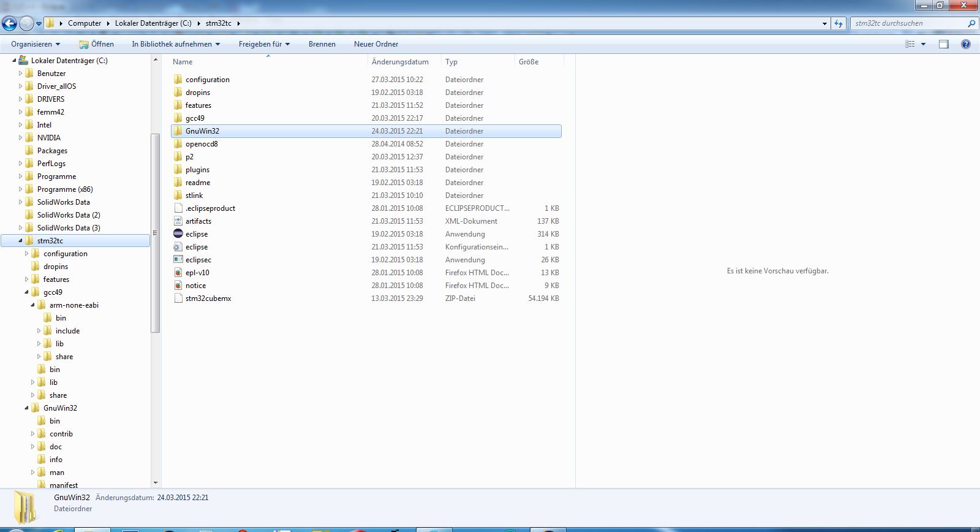Image resolution: width=980 pixels, height=532 pixels.
Task: Expand the Driver_allOS tree node
Action: [20, 86]
